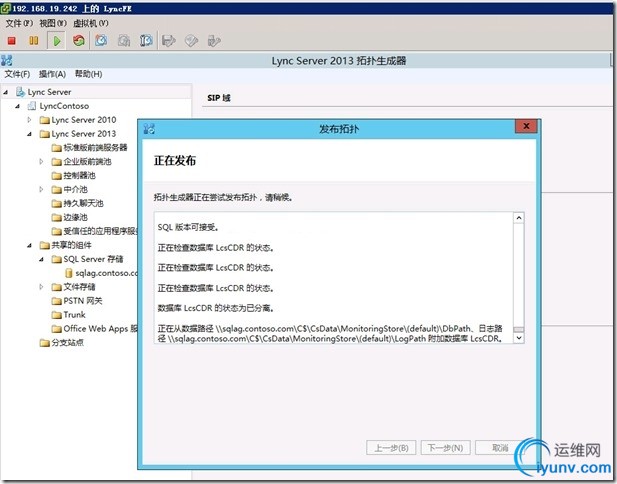Open the 帮助(H) menu

[89, 74]
